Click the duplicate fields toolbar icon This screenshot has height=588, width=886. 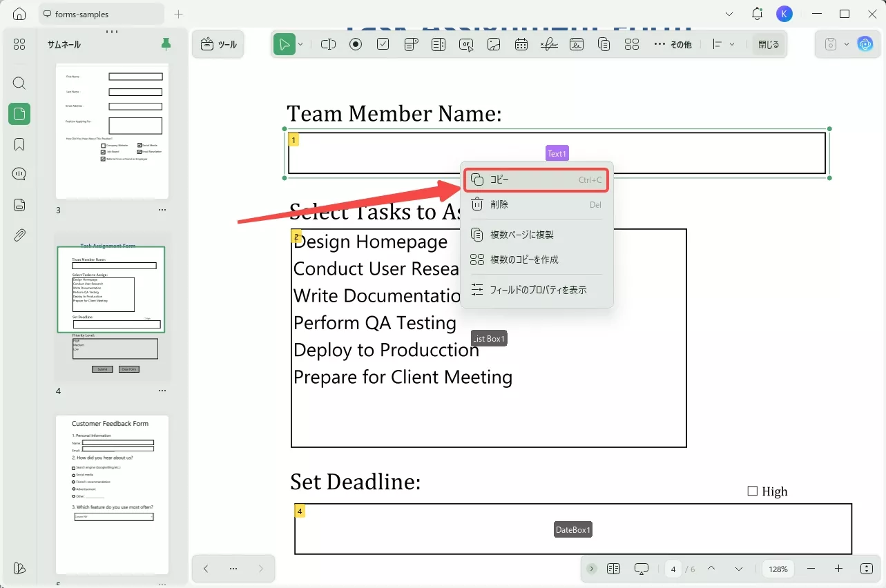(604, 44)
